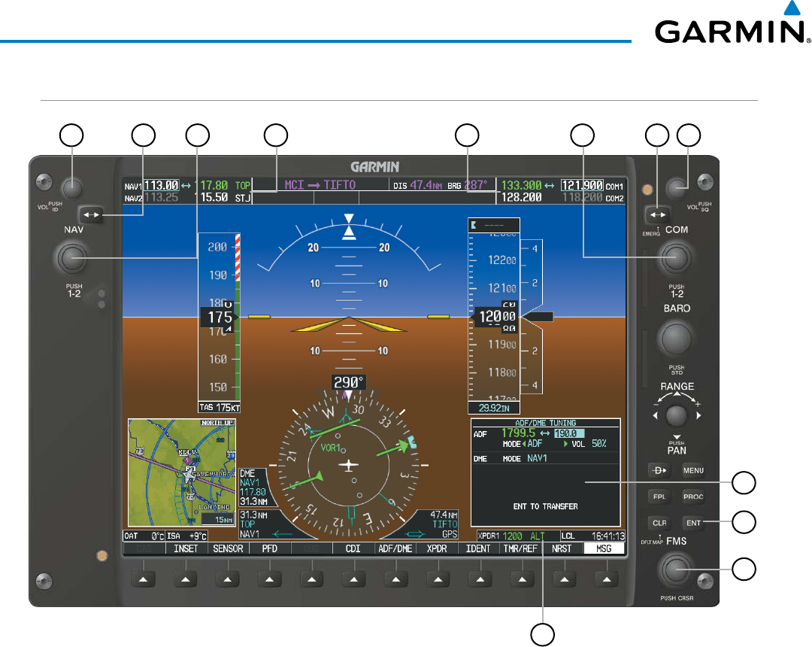Click the ENT TO TRANSFER prompt

point(545,506)
